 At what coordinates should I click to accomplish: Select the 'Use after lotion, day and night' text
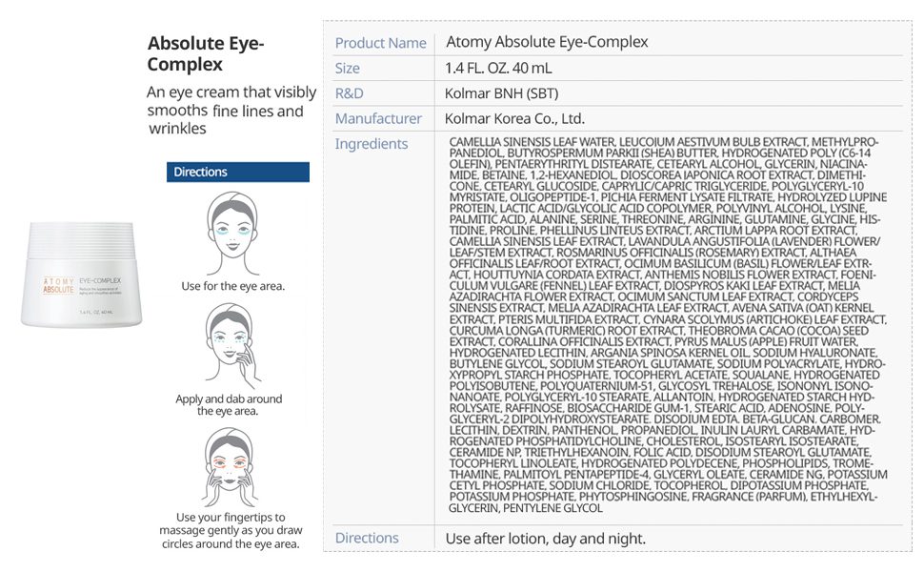coord(545,539)
